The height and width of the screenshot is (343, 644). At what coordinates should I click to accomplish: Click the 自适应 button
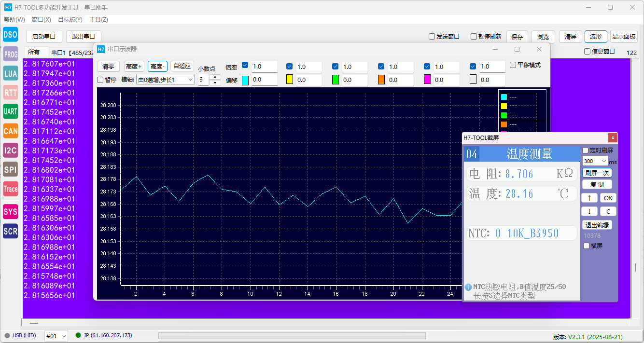[182, 67]
